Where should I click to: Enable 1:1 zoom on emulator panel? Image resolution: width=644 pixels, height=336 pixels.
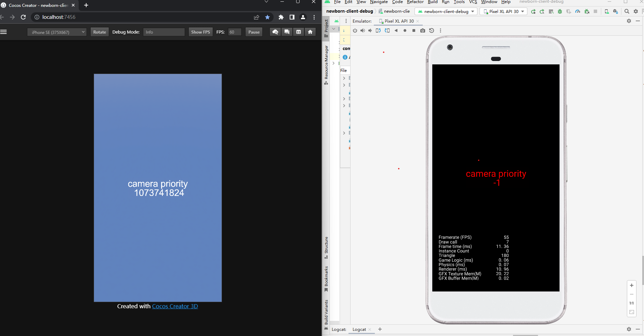(x=631, y=303)
